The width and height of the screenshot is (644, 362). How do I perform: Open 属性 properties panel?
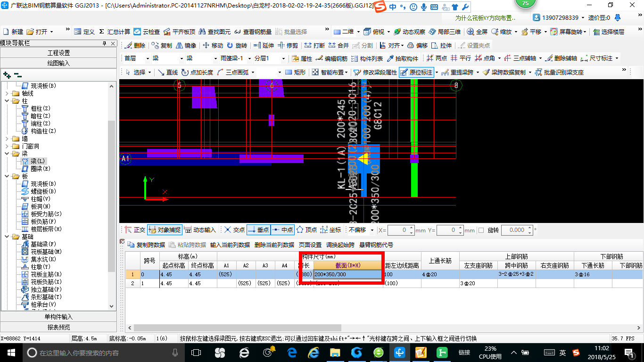point(302,58)
